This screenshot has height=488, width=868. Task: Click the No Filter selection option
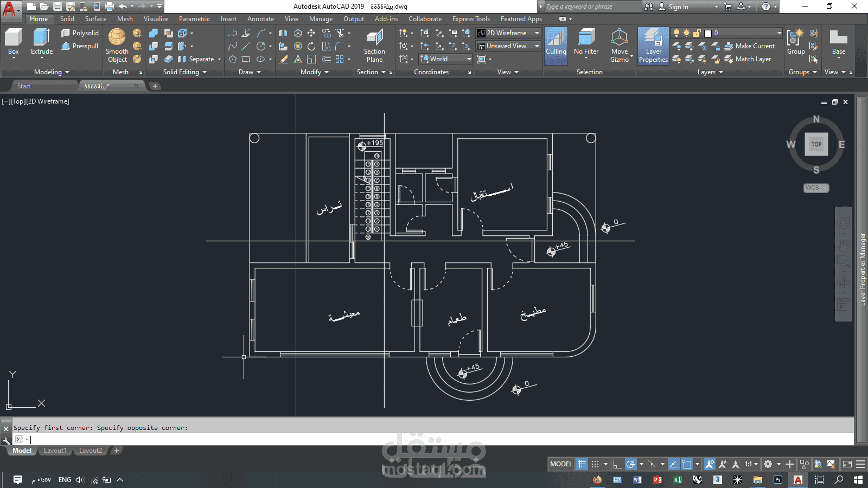[586, 42]
